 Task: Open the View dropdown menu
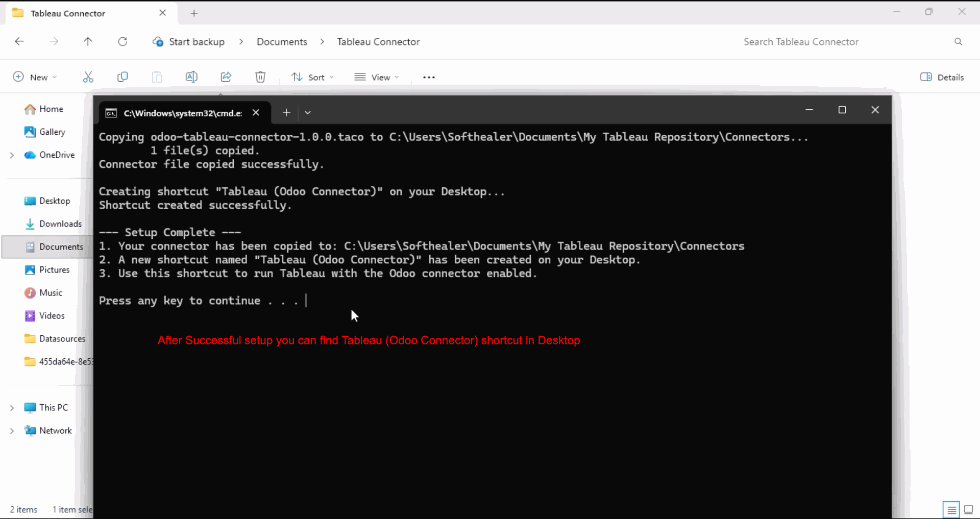pos(377,77)
